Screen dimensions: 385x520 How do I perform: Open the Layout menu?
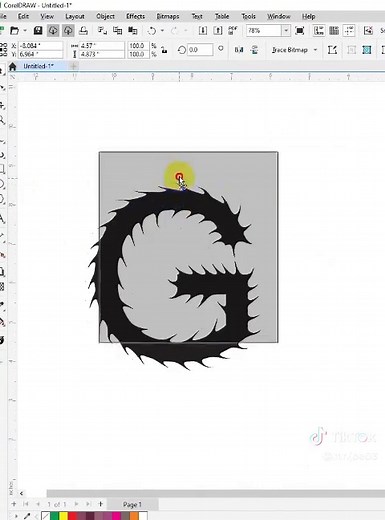point(75,16)
